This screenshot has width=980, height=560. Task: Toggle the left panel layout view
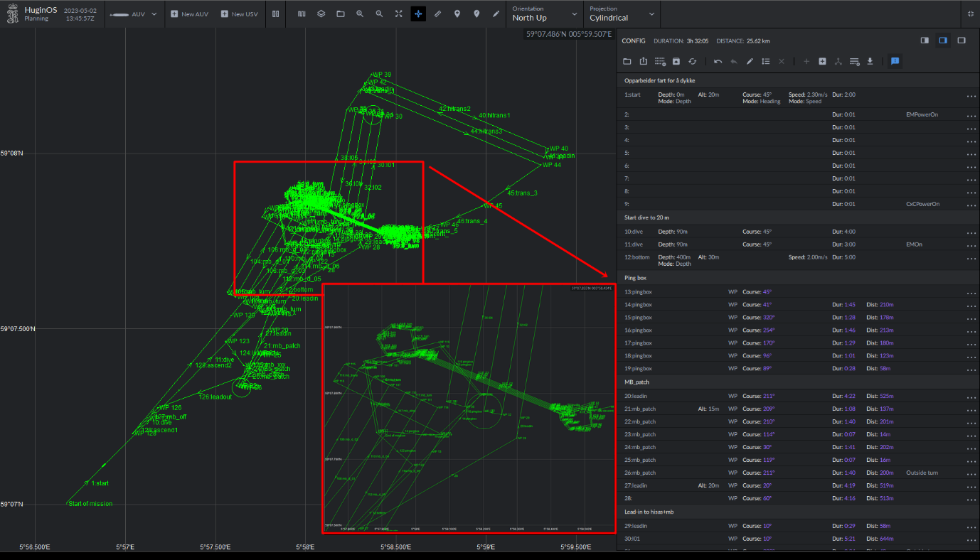click(x=925, y=41)
